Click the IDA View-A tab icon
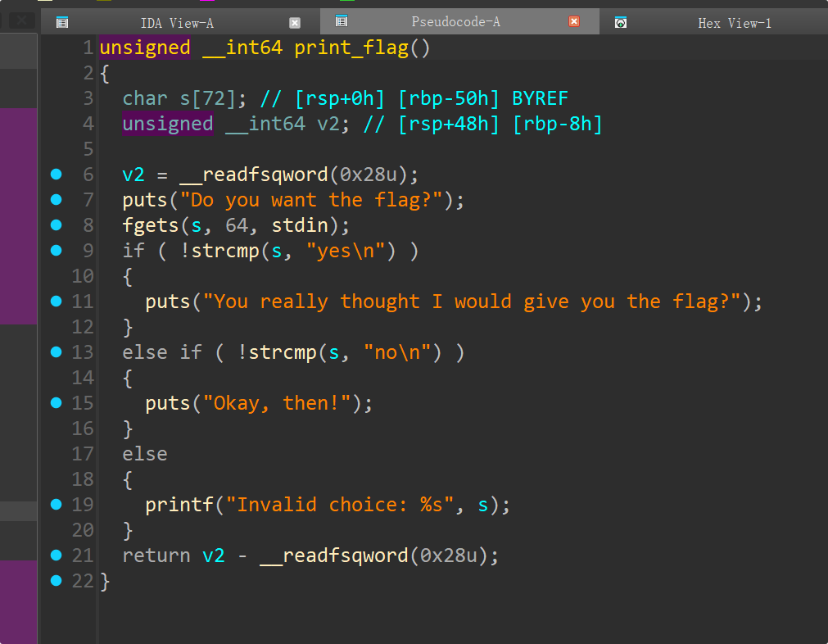 pos(62,23)
